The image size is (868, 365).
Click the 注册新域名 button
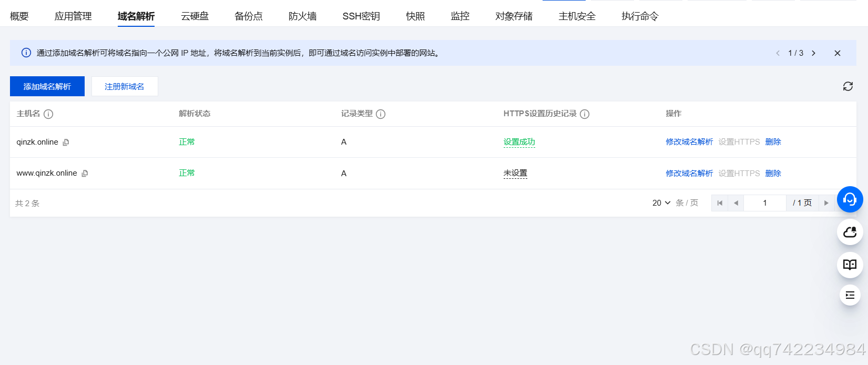click(125, 86)
